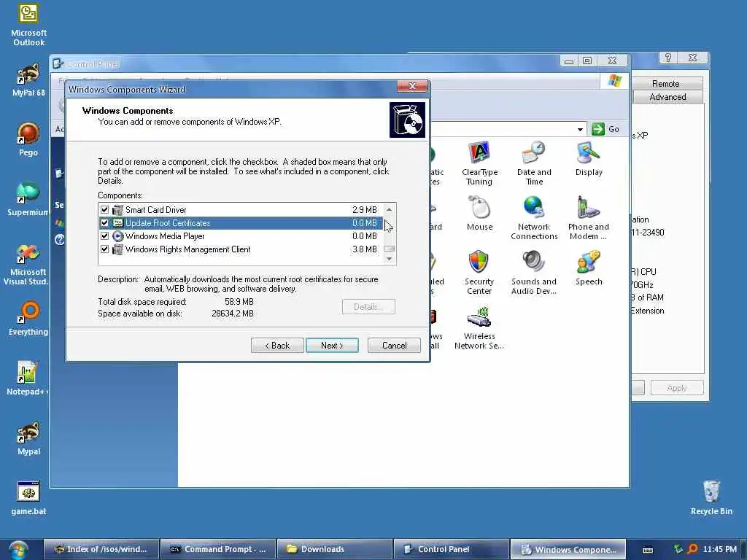Viewport: 747px width, 560px height.
Task: Switch to Control Panel taskbar window
Action: click(451, 549)
